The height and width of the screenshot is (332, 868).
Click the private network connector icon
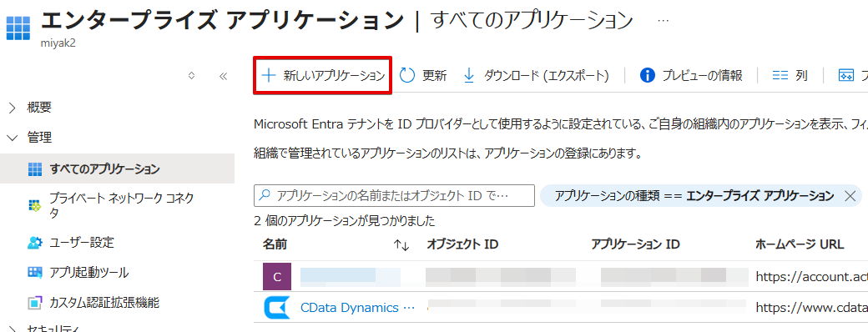[35, 206]
